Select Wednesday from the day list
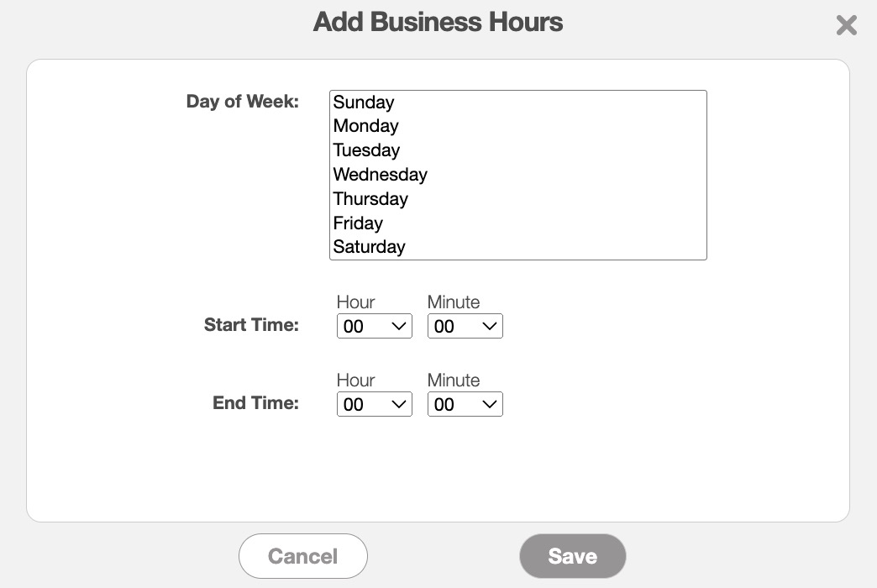Image resolution: width=877 pixels, height=588 pixels. tap(381, 175)
